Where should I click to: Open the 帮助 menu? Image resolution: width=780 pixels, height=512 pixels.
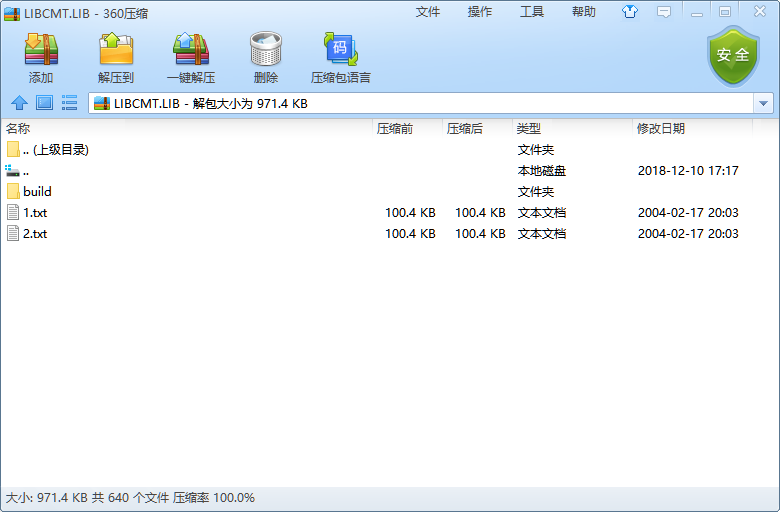point(584,11)
